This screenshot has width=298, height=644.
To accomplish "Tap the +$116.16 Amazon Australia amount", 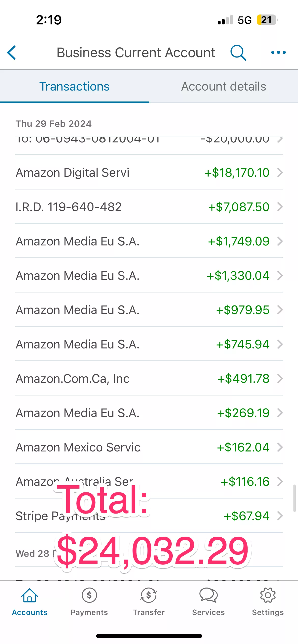I will [245, 481].
